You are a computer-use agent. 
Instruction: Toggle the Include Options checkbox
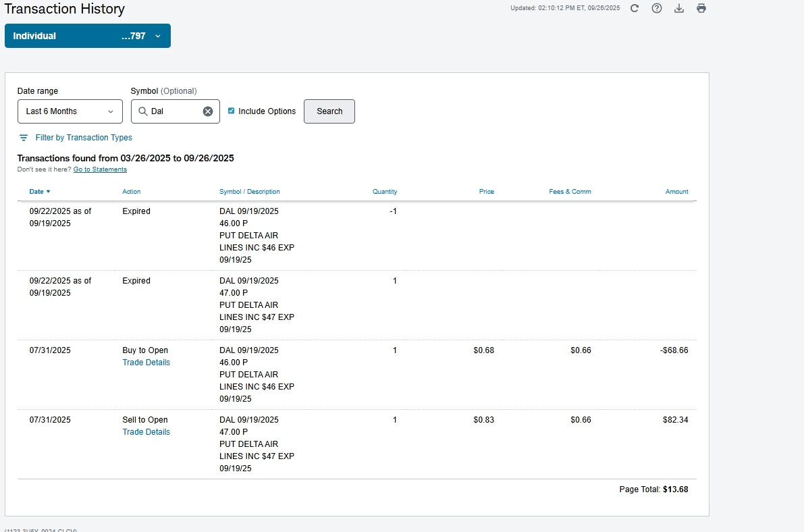pos(232,111)
